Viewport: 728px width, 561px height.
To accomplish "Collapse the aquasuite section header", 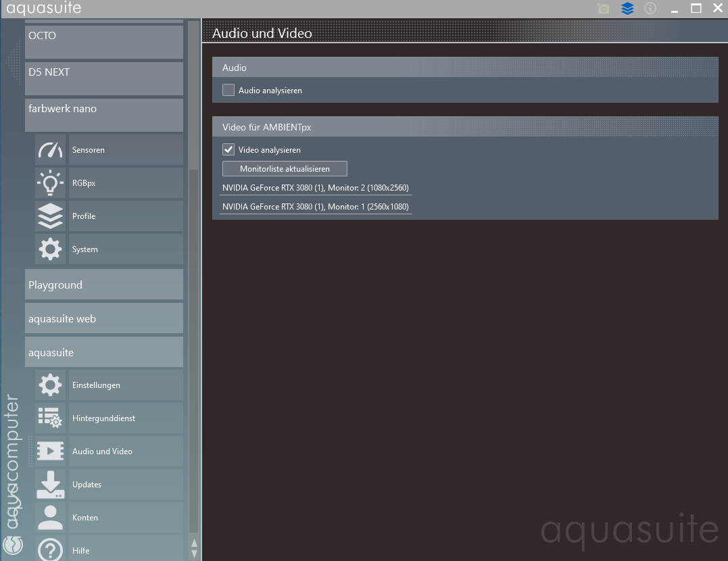I will (x=104, y=352).
